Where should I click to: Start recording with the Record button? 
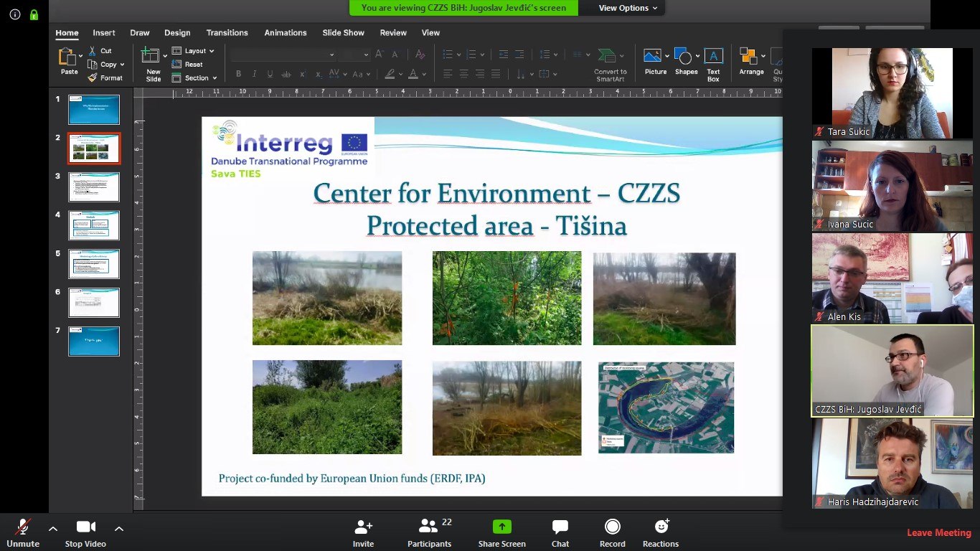612,527
